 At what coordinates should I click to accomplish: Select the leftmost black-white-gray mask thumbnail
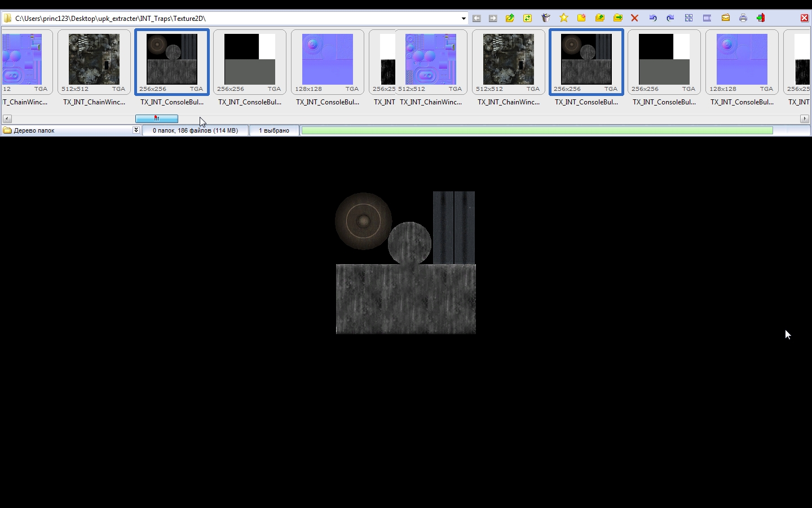250,62
